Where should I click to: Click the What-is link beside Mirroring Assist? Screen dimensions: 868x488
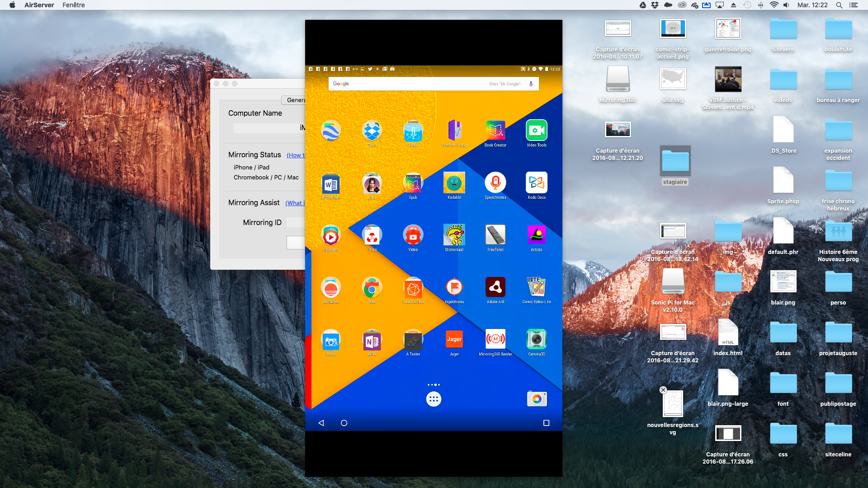tap(295, 203)
